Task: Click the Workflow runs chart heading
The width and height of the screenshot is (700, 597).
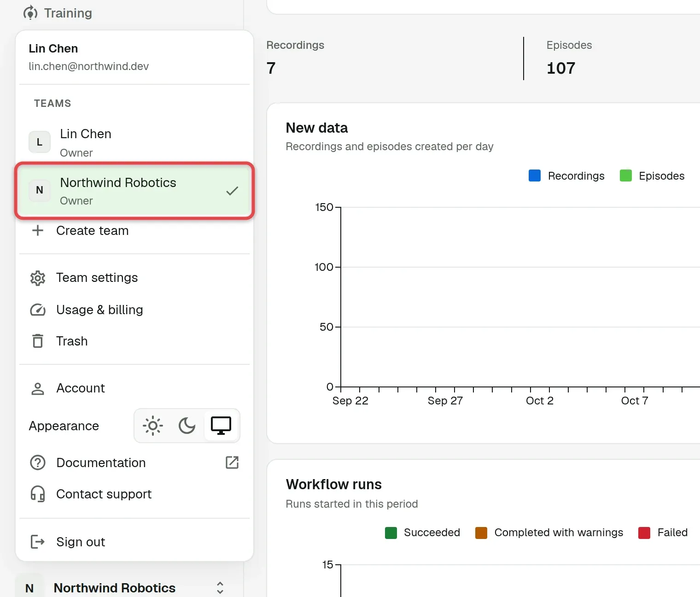Action: click(334, 485)
